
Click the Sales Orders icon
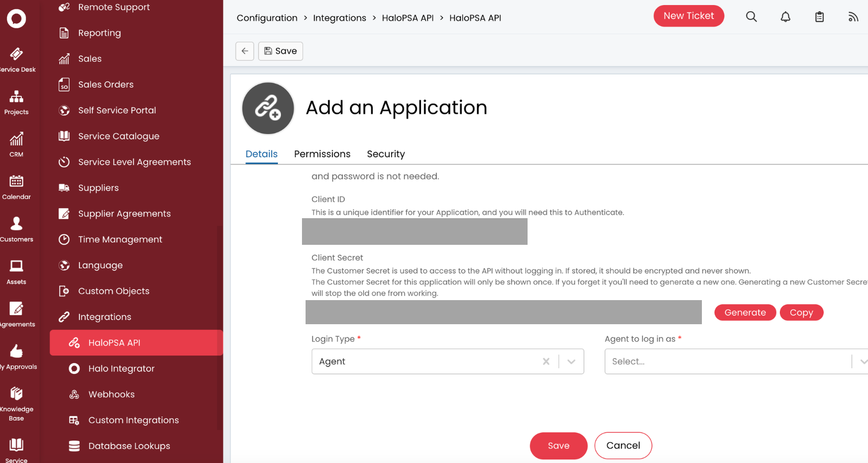pyautogui.click(x=64, y=85)
